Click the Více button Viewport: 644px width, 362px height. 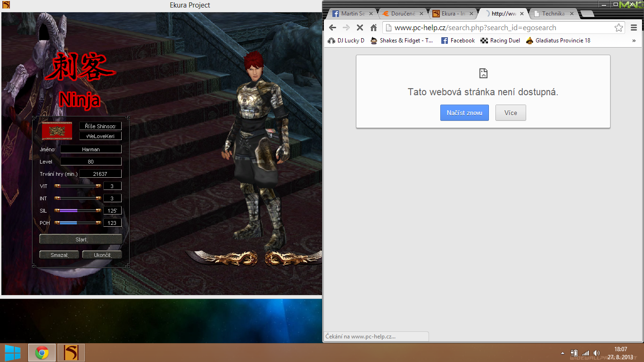tap(511, 113)
